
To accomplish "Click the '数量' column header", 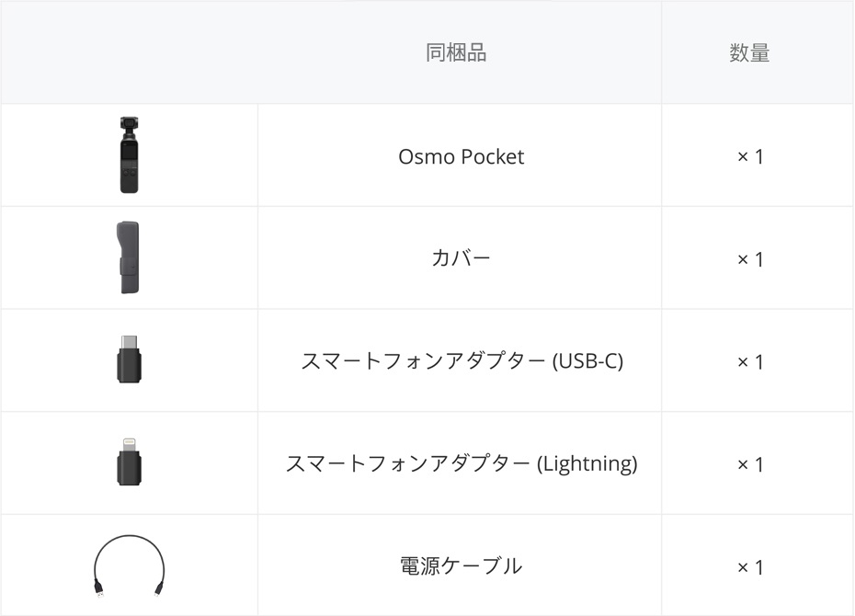I will point(749,53).
